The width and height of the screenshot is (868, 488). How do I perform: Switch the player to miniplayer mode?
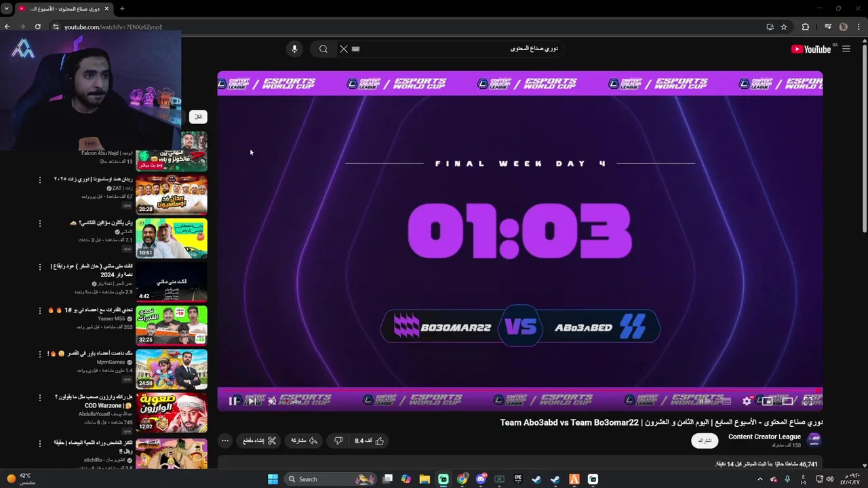pyautogui.click(x=767, y=401)
